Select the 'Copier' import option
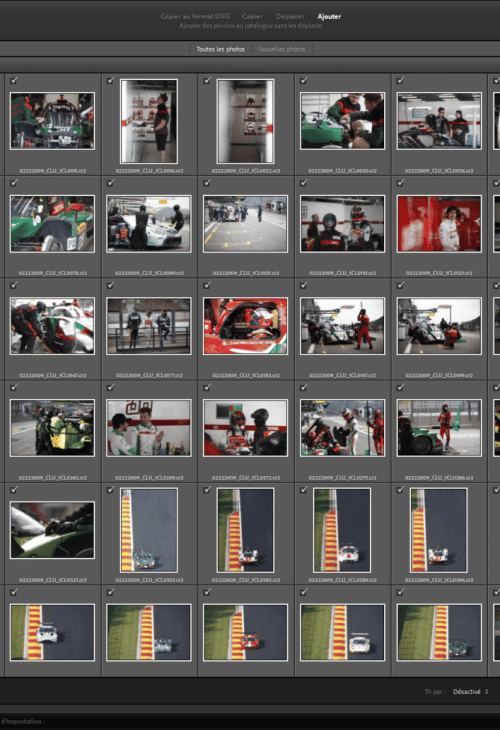This screenshot has height=730, width=500. 252,16
